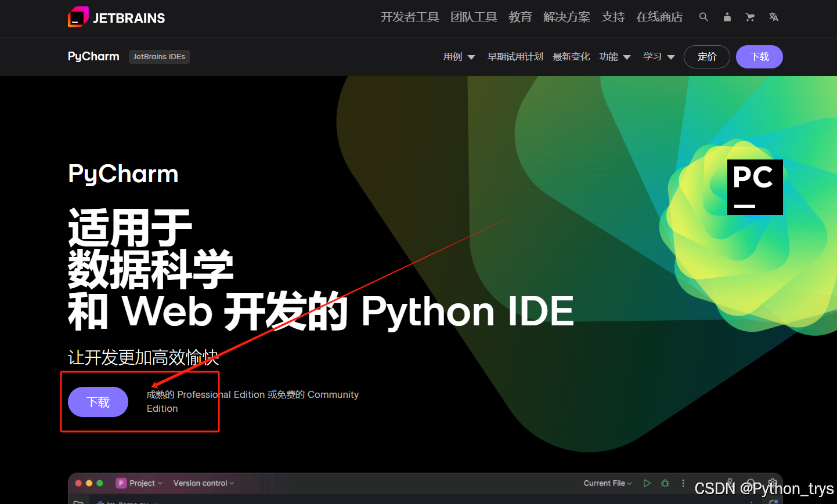Select 开发者工具 in the top menu
Viewport: 837px width, 504px height.
[410, 17]
